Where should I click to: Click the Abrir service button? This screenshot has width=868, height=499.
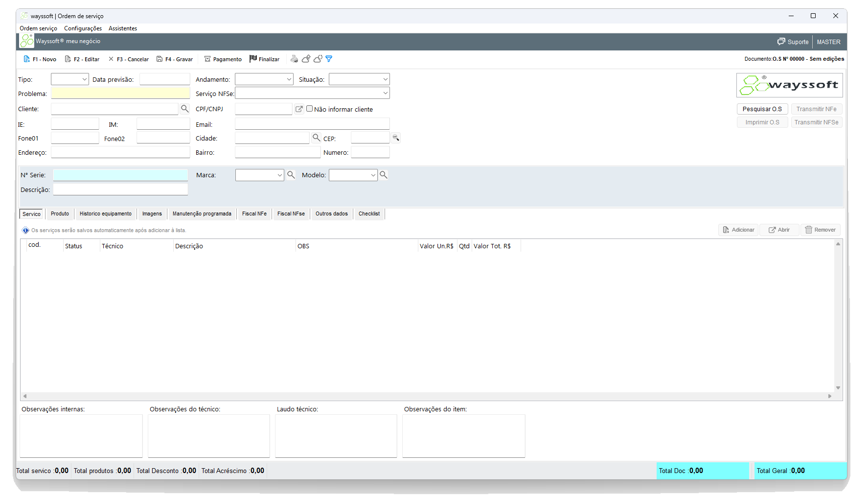779,230
